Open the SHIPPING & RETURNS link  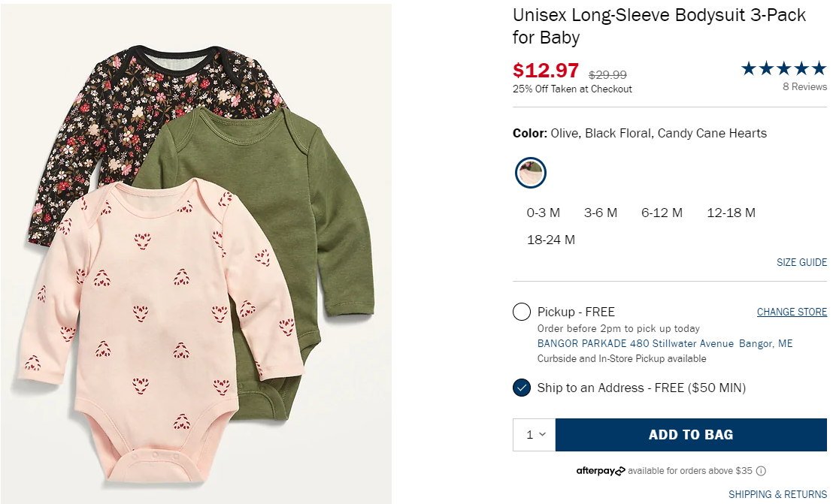tap(777, 494)
